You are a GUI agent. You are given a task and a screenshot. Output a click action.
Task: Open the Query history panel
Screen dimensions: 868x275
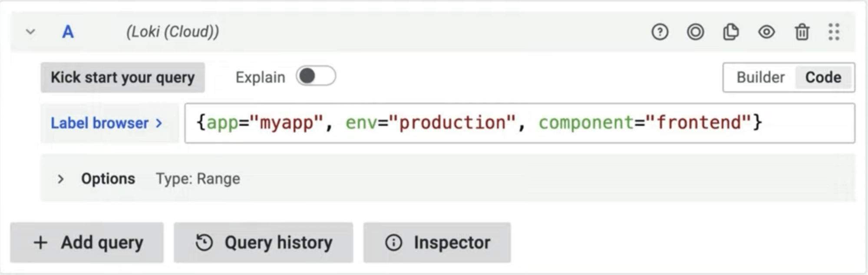(x=263, y=242)
